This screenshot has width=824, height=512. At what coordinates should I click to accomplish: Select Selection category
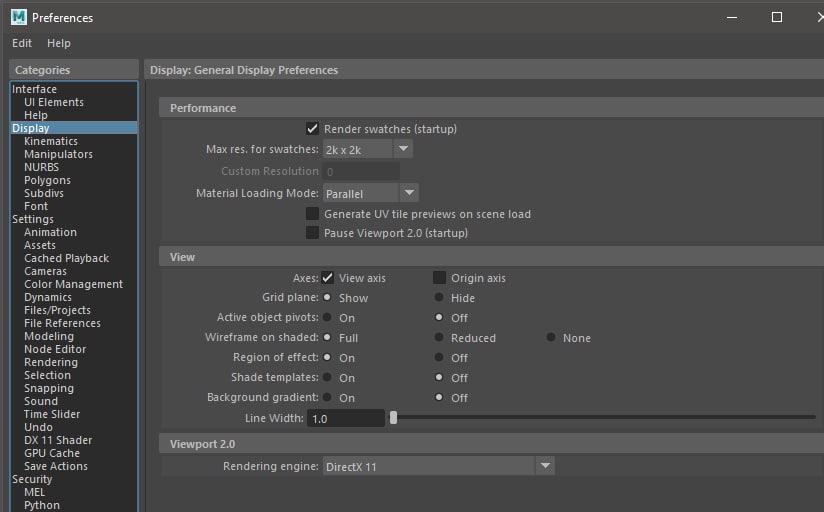pos(74,375)
